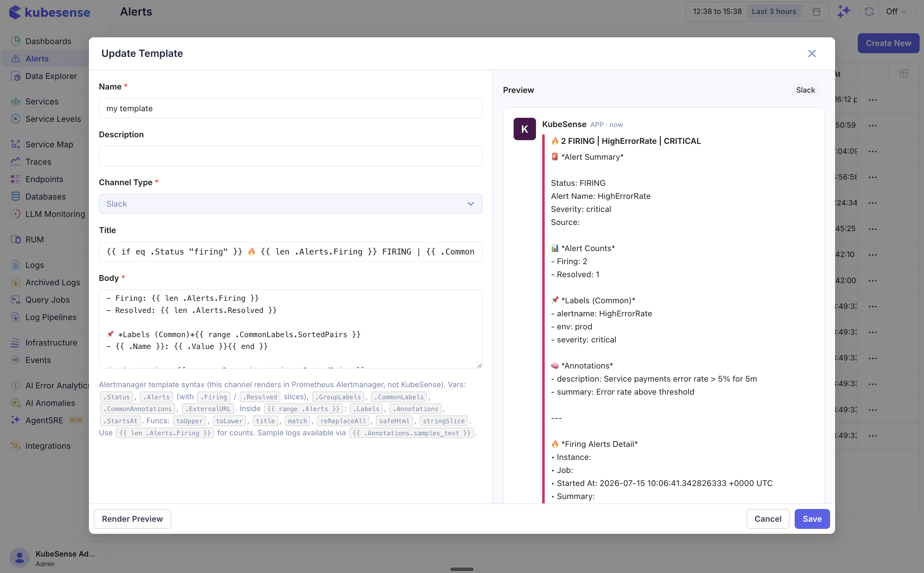Screen dimensions: 924x573
Task: Click the AI sparkle icon in header
Action: (844, 11)
